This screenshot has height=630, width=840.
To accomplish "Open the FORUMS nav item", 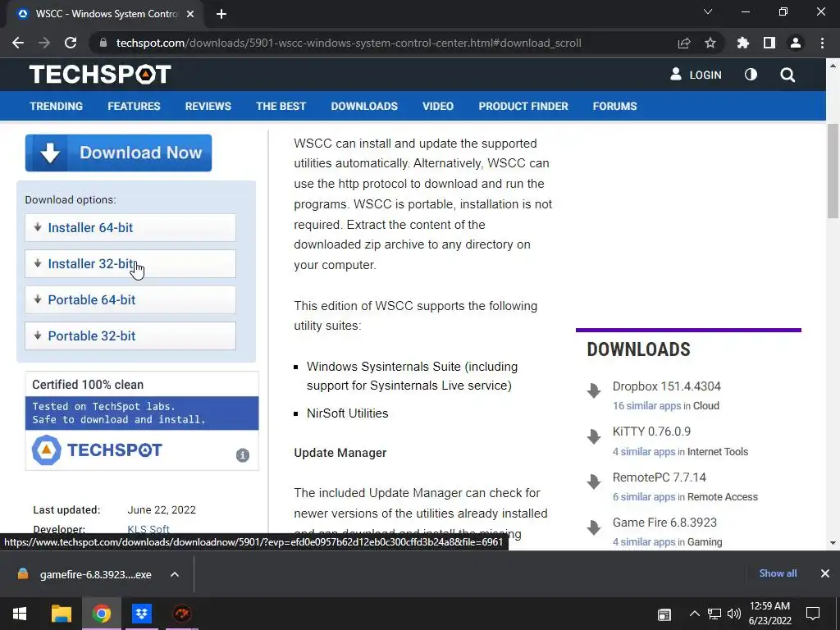I will 614,106.
